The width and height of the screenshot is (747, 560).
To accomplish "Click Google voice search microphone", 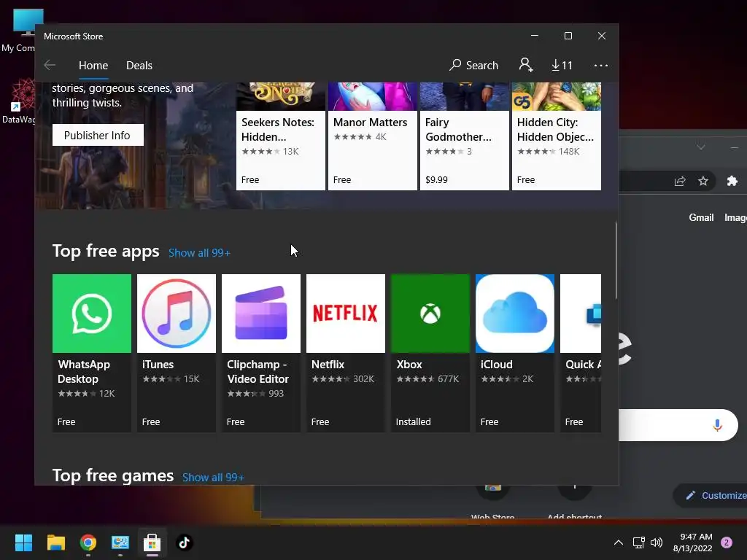I will [x=718, y=425].
